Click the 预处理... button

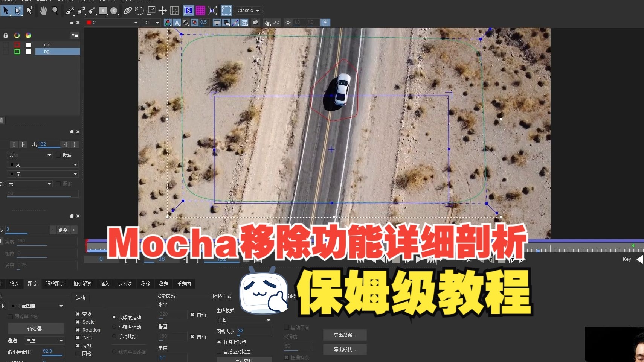36,328
